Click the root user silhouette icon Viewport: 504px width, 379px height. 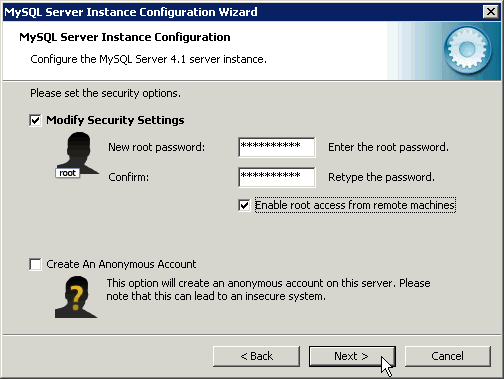(x=78, y=153)
